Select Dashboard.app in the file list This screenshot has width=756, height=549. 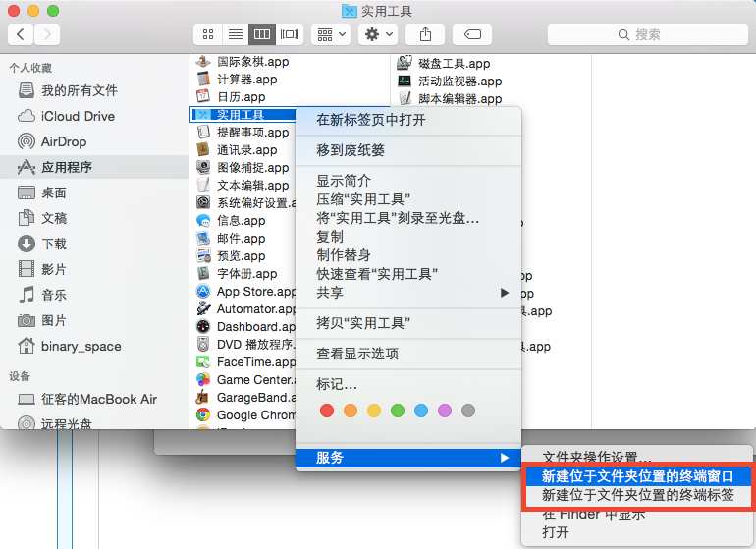pos(243,327)
